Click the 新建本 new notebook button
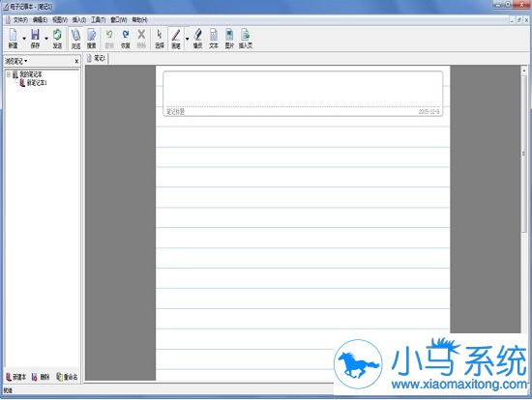Viewport: 532px width, 400px height. point(15,377)
